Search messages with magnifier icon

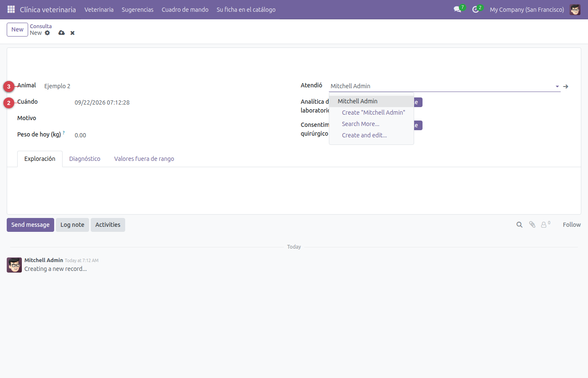point(520,225)
